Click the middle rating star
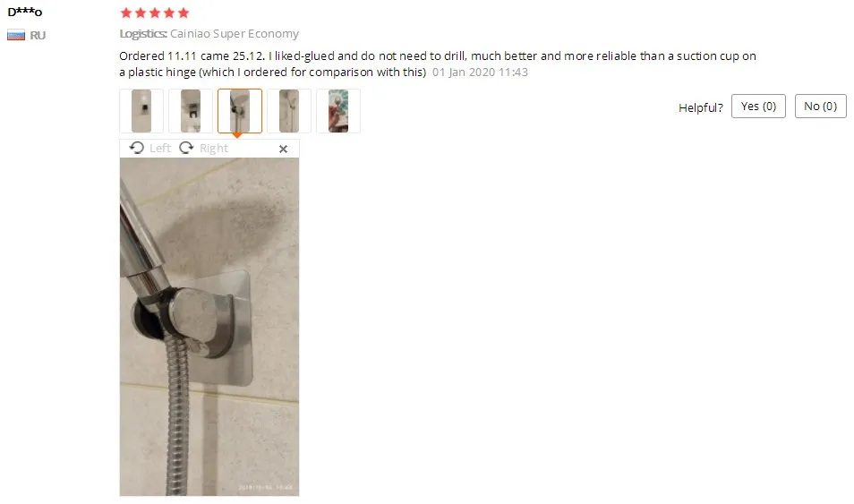Image resolution: width=854 pixels, height=504 pixels. 155,13
